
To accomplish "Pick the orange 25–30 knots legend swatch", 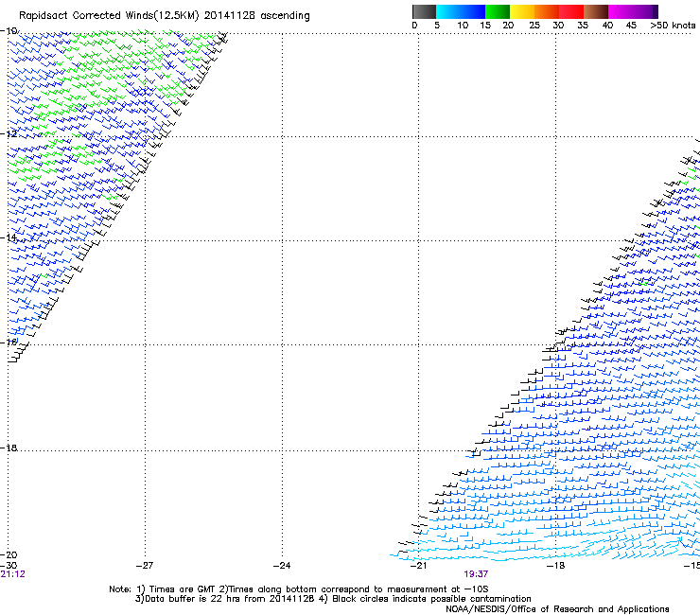I will 547,11.
